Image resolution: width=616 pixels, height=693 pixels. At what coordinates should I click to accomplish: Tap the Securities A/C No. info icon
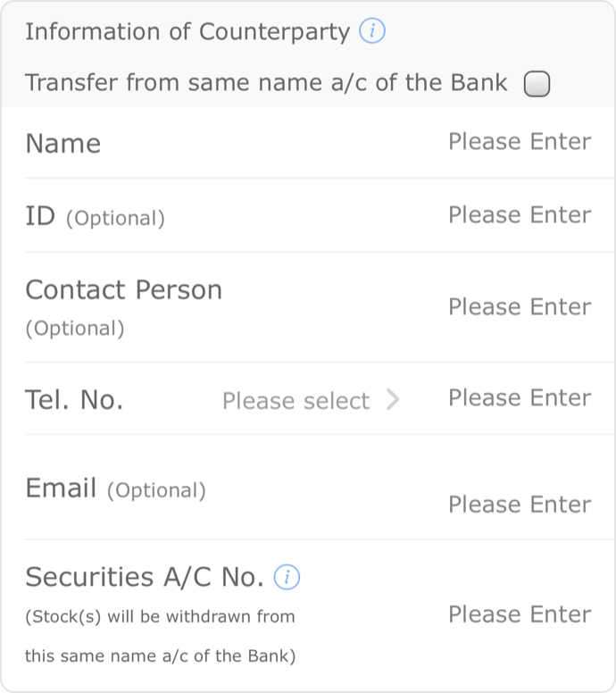point(287,577)
